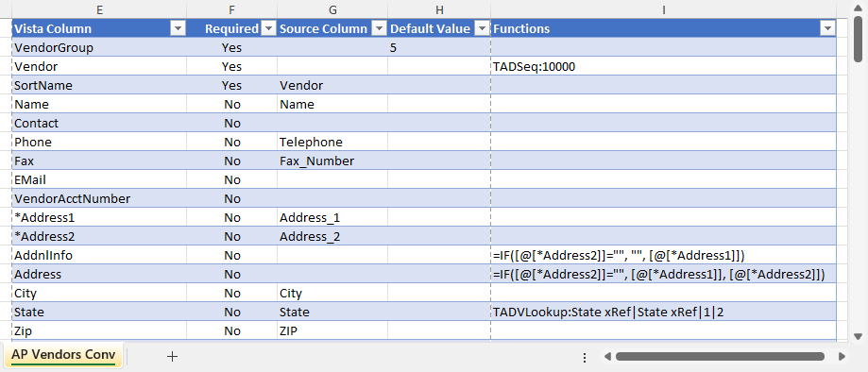Click horizontal scrollbar right arrow
This screenshot has width=868, height=372.
click(x=842, y=357)
